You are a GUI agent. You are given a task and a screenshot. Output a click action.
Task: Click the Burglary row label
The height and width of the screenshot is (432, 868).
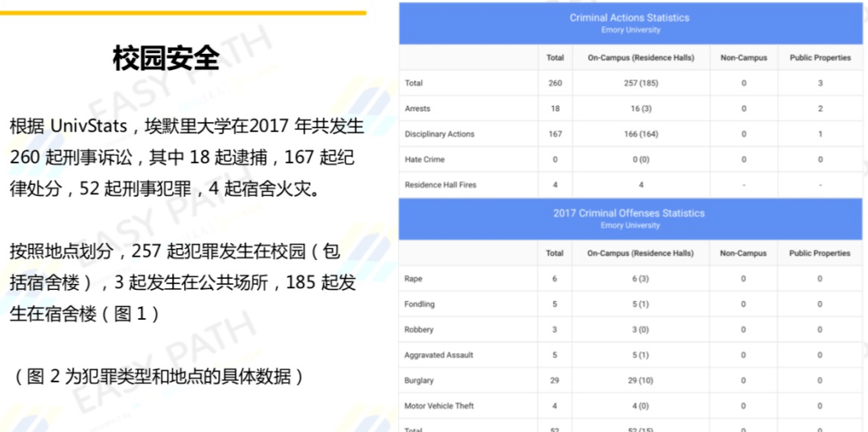[419, 381]
